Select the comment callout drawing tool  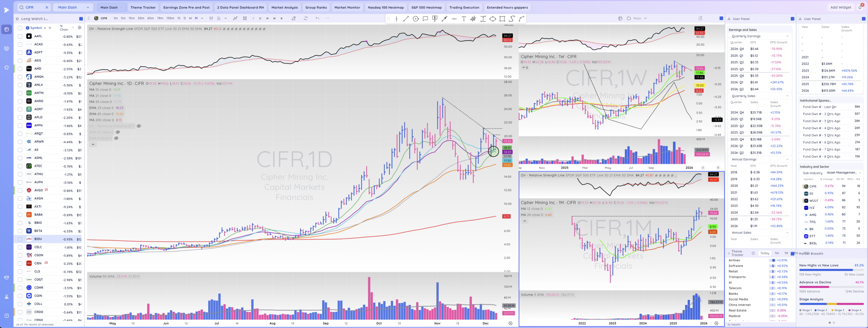pos(425,19)
